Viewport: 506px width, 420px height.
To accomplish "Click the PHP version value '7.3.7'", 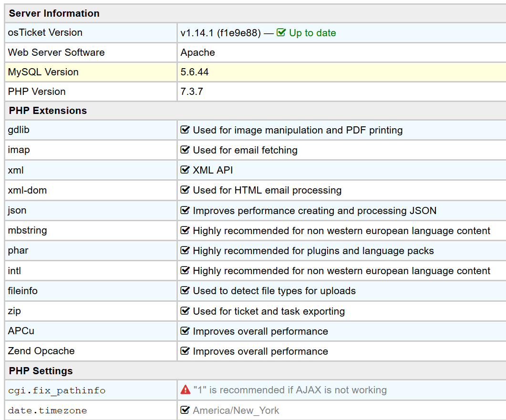I will (x=192, y=92).
